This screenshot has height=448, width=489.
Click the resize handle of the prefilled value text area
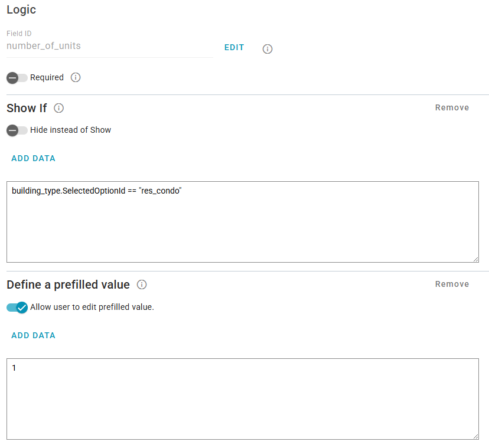coord(475,436)
